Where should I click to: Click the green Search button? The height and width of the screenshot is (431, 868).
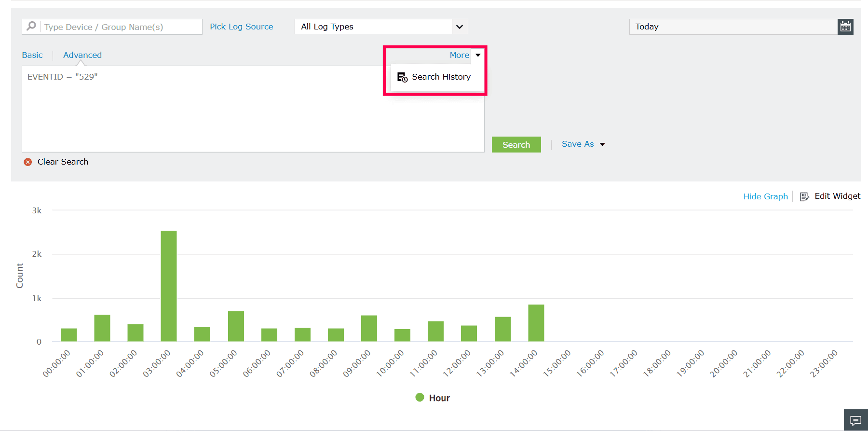coord(516,145)
